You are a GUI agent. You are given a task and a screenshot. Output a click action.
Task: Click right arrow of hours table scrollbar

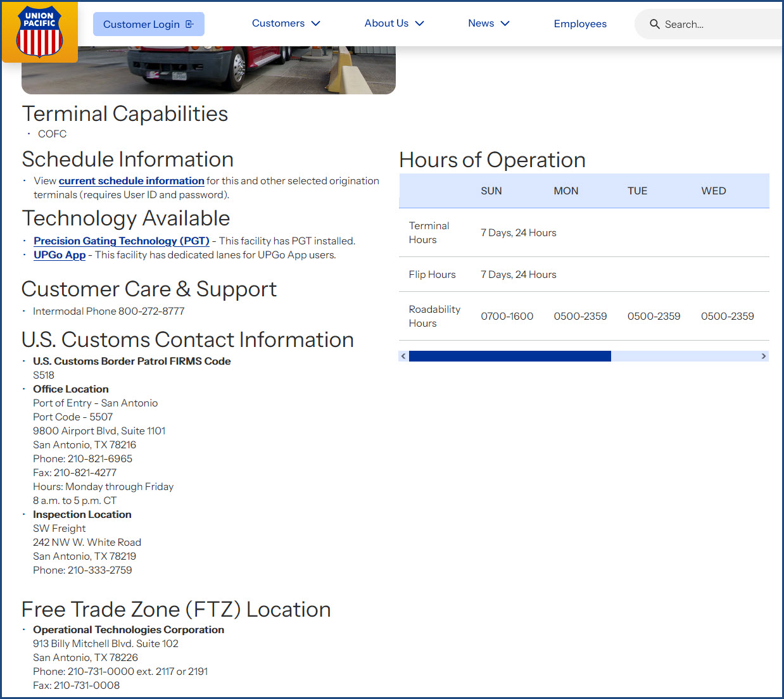click(763, 356)
